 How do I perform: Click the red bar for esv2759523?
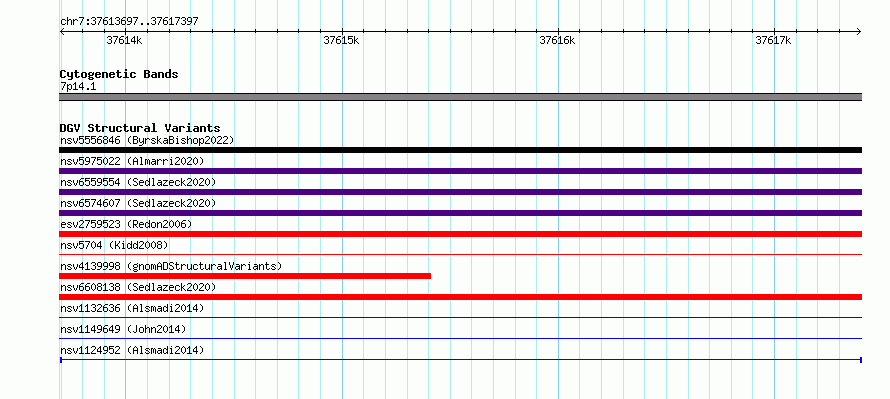click(x=460, y=234)
